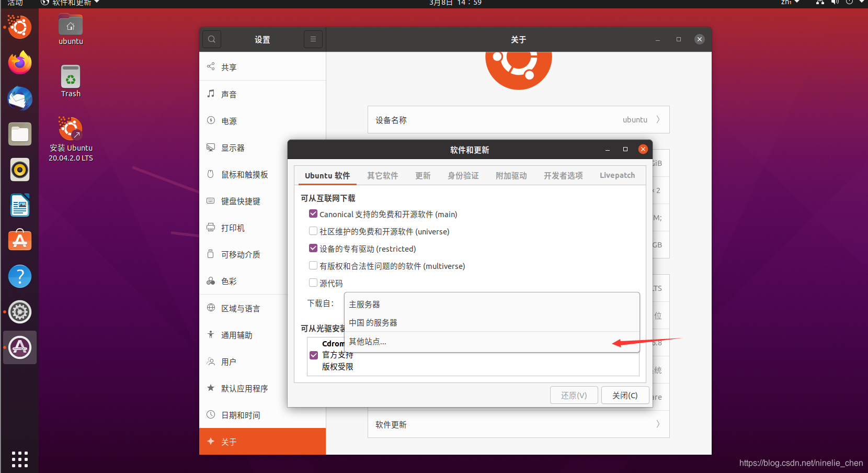The width and height of the screenshot is (868, 473).
Task: Pick 其他站点... in the server dropdown
Action: tap(492, 341)
